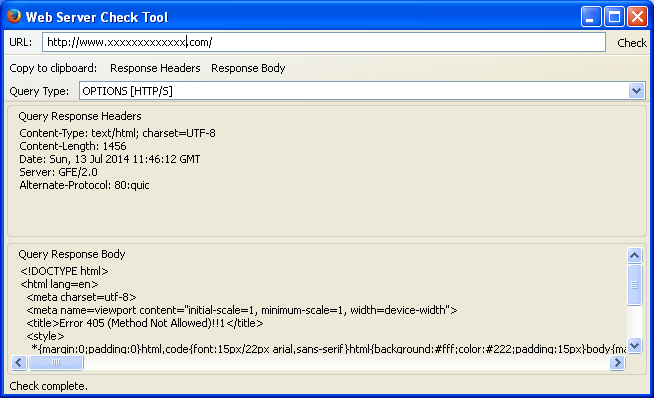Screen dimensions: 654x398
Task: Click the '<meta charset=utf-8>' body line
Action: 81,297
